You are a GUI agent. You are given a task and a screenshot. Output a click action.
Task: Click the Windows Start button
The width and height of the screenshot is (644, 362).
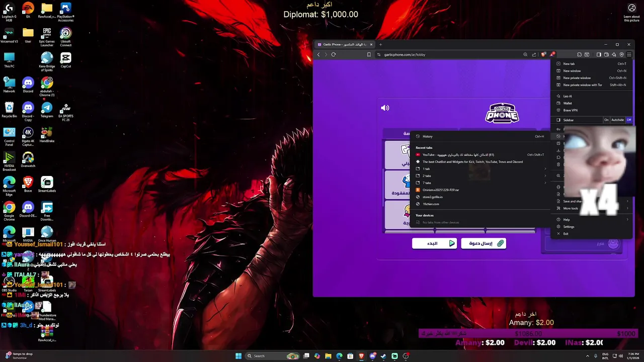(x=238, y=356)
